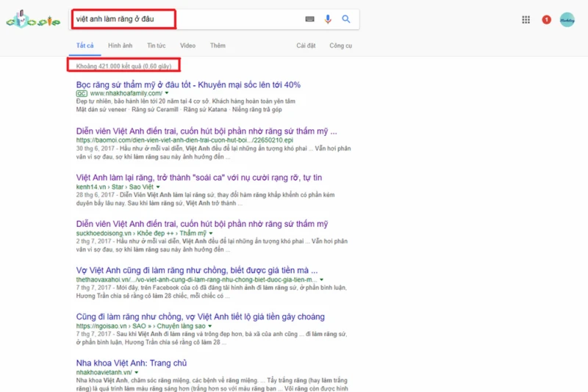The width and height of the screenshot is (588, 392).
Task: Click inside the search query box
Action: [x=184, y=19]
